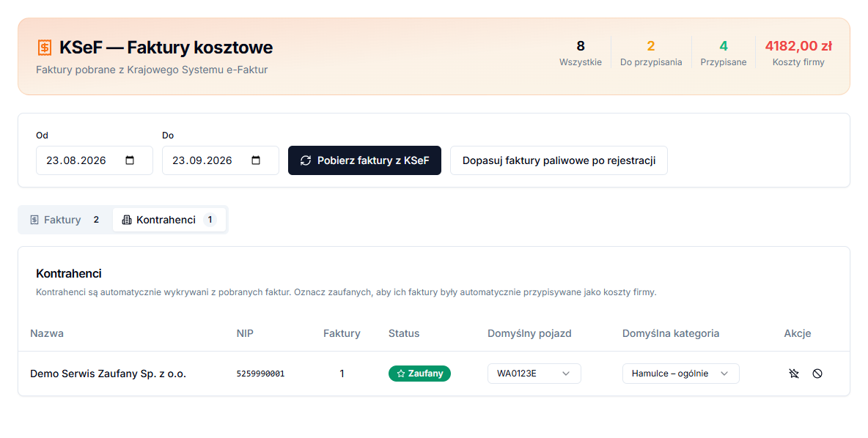This screenshot has height=438, width=868.
Task: Click the Nazwa column header
Action: click(46, 333)
